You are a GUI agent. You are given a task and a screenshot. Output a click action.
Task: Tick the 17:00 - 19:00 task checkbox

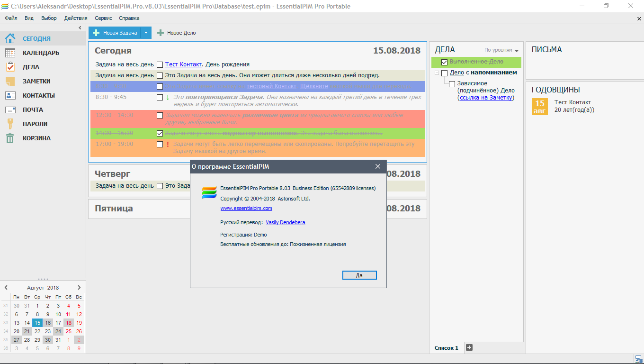click(160, 144)
